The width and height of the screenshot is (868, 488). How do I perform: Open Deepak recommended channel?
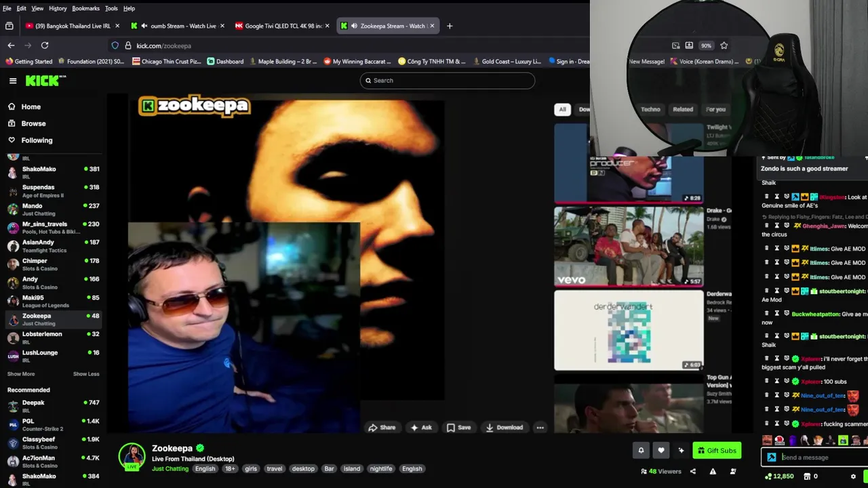click(53, 406)
